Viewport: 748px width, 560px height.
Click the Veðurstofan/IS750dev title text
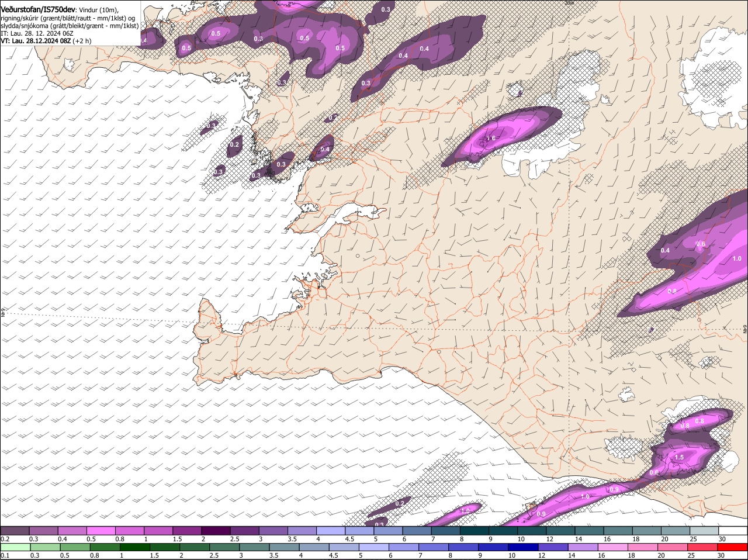[x=38, y=10]
